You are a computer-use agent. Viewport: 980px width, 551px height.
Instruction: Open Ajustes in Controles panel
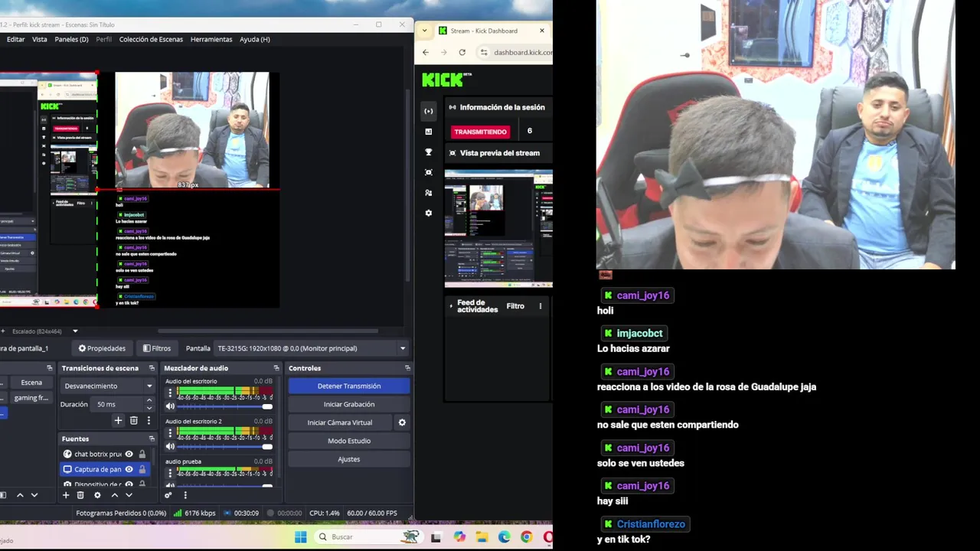pyautogui.click(x=349, y=459)
